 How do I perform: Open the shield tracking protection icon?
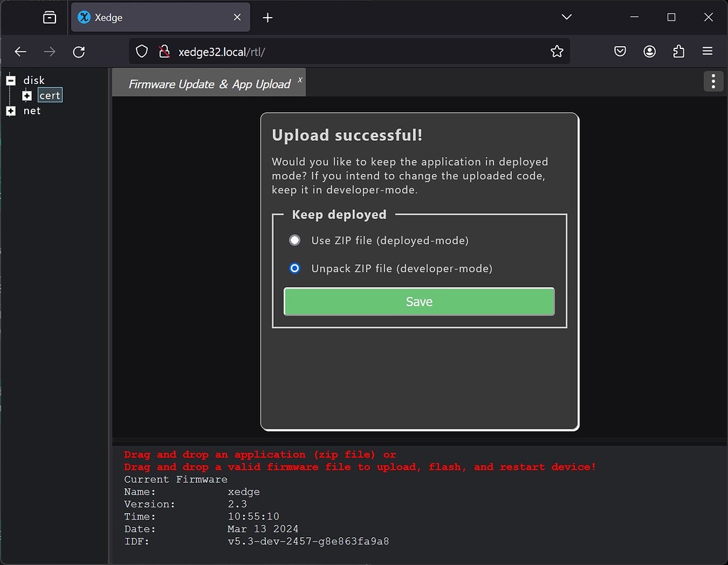coord(141,51)
